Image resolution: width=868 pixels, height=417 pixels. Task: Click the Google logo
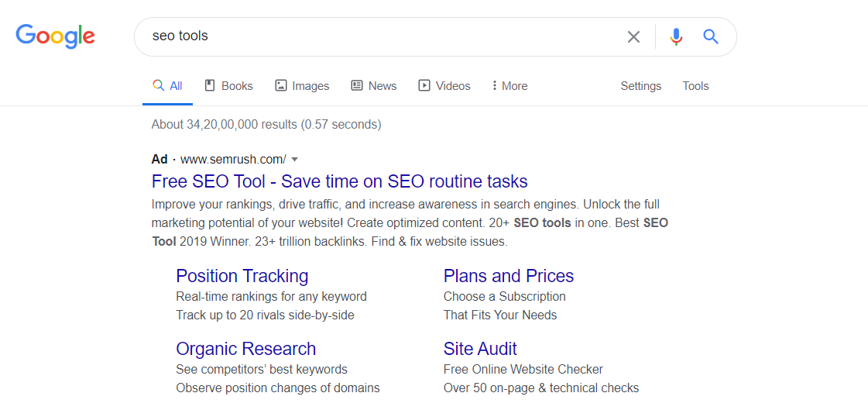[x=55, y=36]
